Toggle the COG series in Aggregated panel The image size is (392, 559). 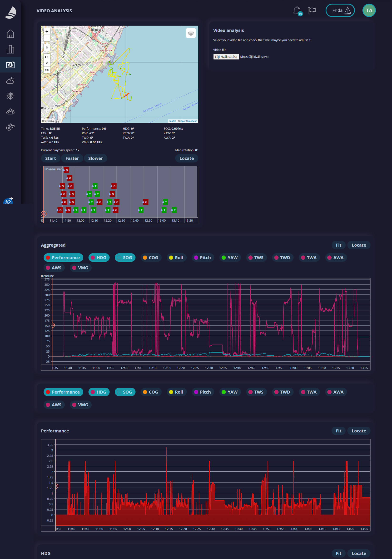tap(151, 258)
